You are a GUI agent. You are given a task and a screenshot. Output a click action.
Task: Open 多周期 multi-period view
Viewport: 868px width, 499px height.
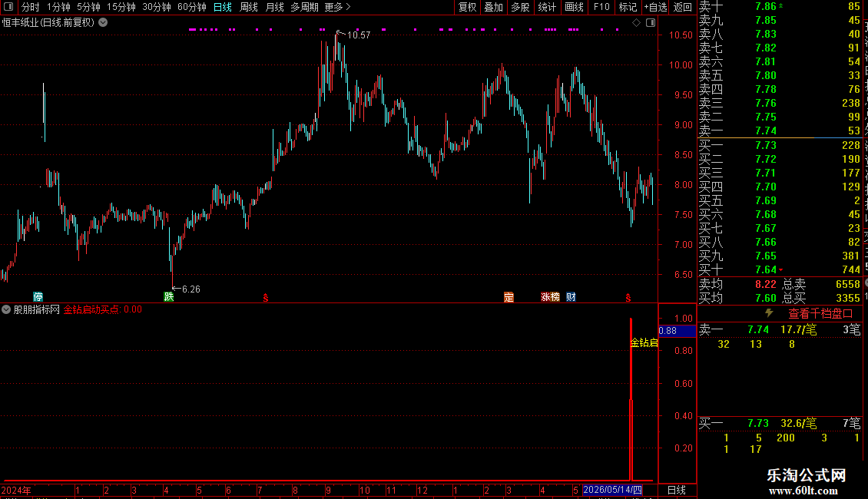tap(304, 7)
